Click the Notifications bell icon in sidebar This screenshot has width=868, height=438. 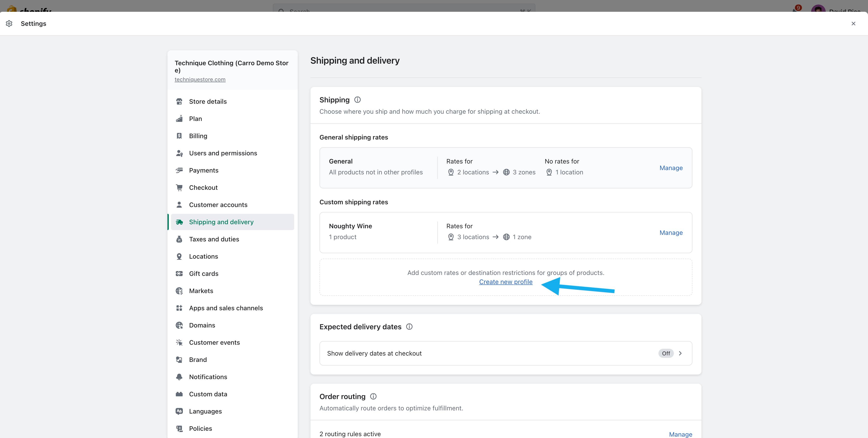(x=179, y=377)
